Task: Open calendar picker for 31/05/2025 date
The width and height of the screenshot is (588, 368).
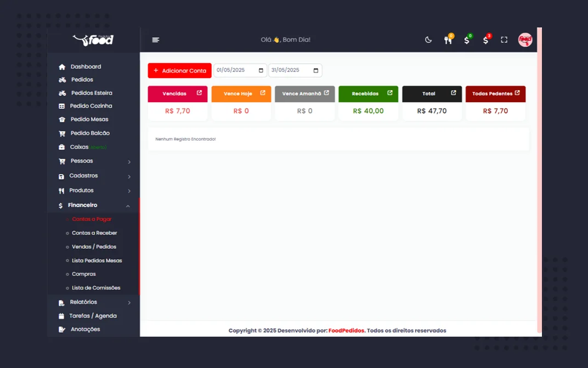Action: (x=316, y=70)
